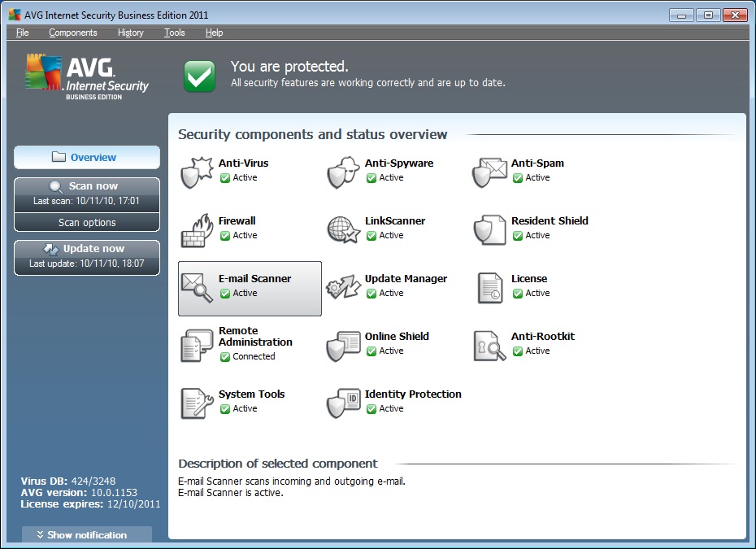
Task: Click the magnifier icon on Scan now
Action: click(x=56, y=187)
